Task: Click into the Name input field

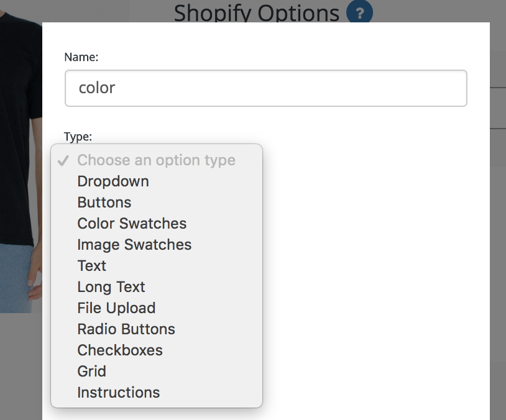Action: 266,88
